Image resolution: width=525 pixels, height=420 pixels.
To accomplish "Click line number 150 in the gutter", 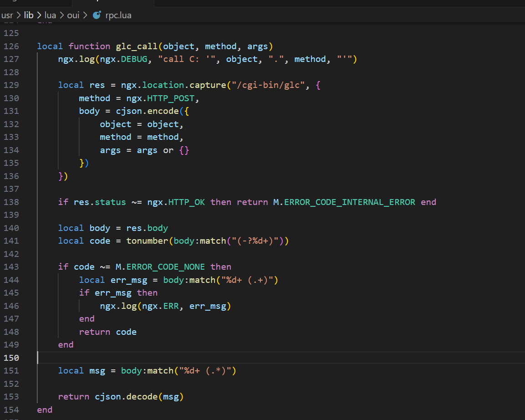I will click(x=11, y=358).
